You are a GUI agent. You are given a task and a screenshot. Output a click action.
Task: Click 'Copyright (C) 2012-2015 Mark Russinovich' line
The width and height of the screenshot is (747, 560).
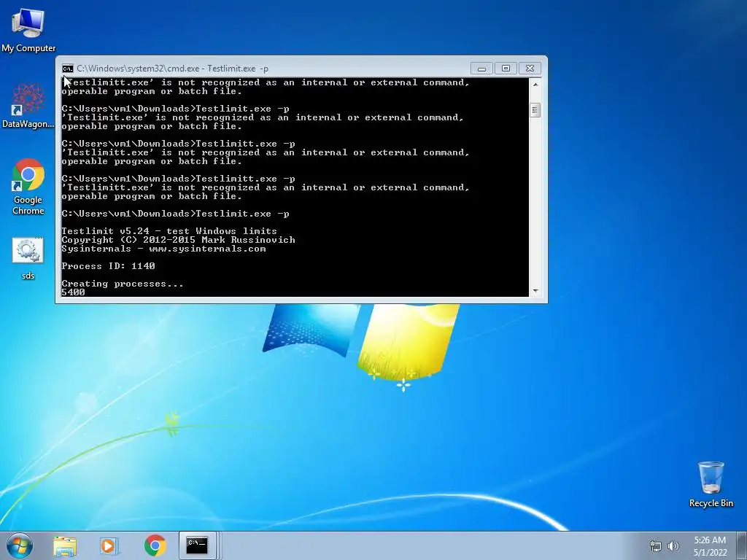(x=178, y=240)
